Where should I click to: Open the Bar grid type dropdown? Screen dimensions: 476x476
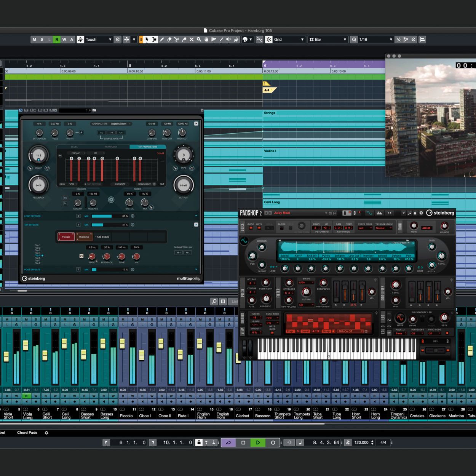coord(328,40)
